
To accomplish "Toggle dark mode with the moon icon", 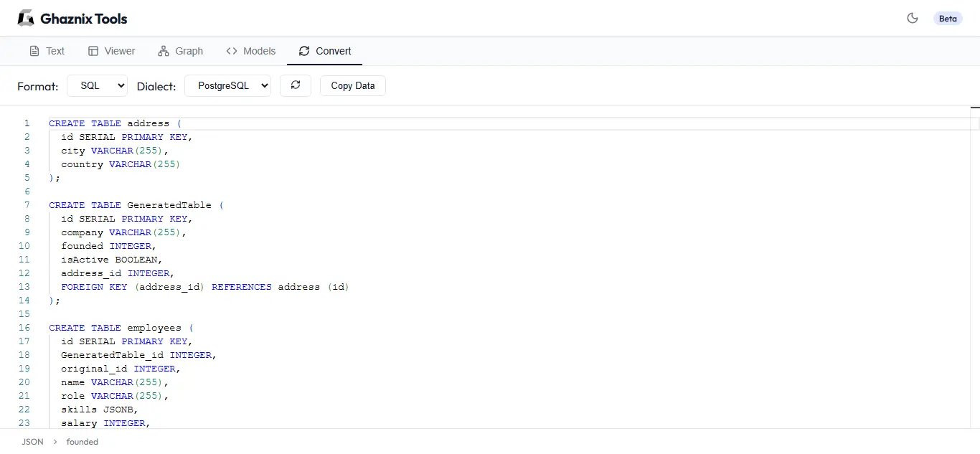I will [x=913, y=19].
